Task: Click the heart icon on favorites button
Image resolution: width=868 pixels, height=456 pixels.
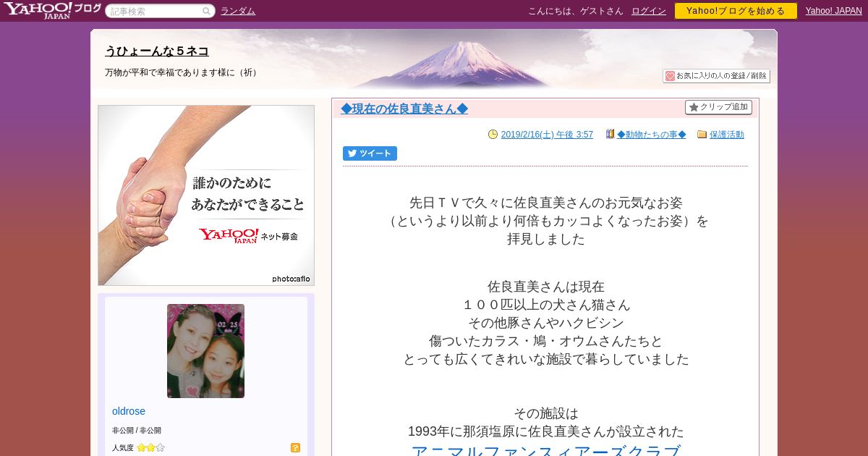Action: (x=670, y=76)
